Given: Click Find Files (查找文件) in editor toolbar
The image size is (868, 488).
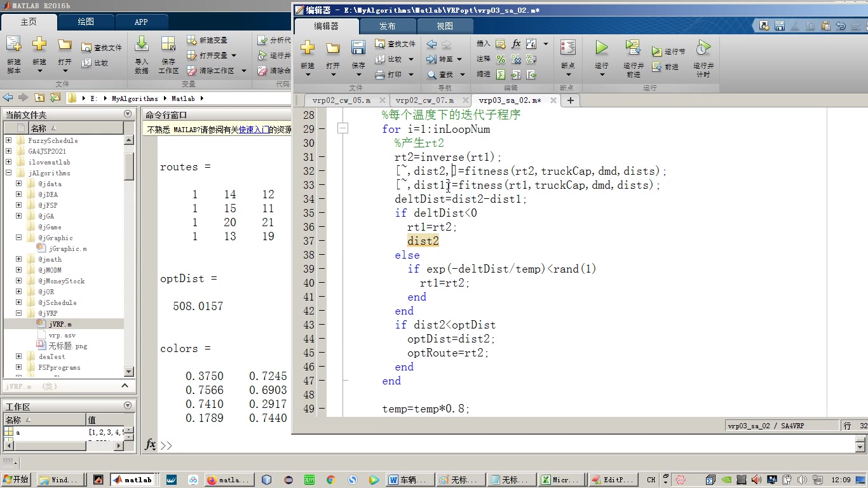Looking at the screenshot, I should (395, 44).
